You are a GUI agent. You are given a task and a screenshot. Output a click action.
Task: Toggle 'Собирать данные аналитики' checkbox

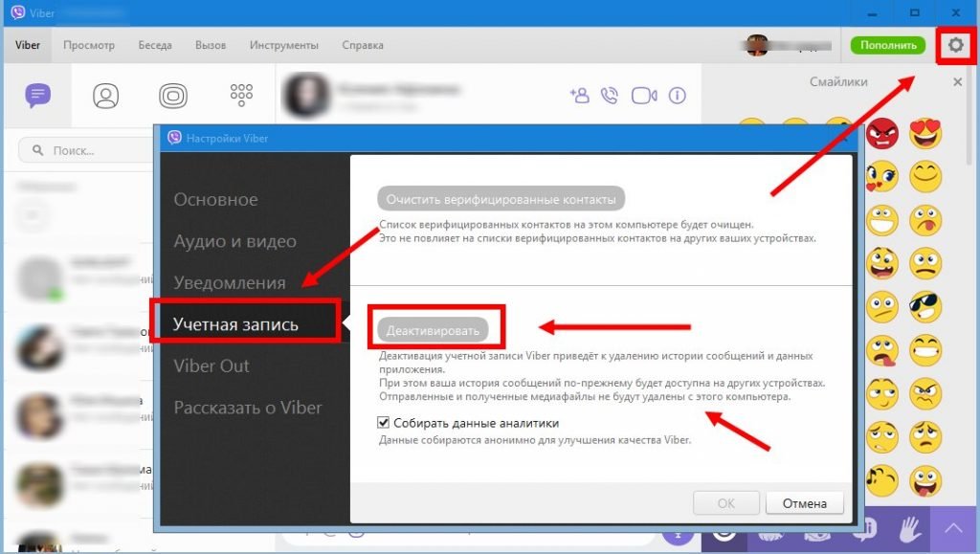pyautogui.click(x=384, y=422)
